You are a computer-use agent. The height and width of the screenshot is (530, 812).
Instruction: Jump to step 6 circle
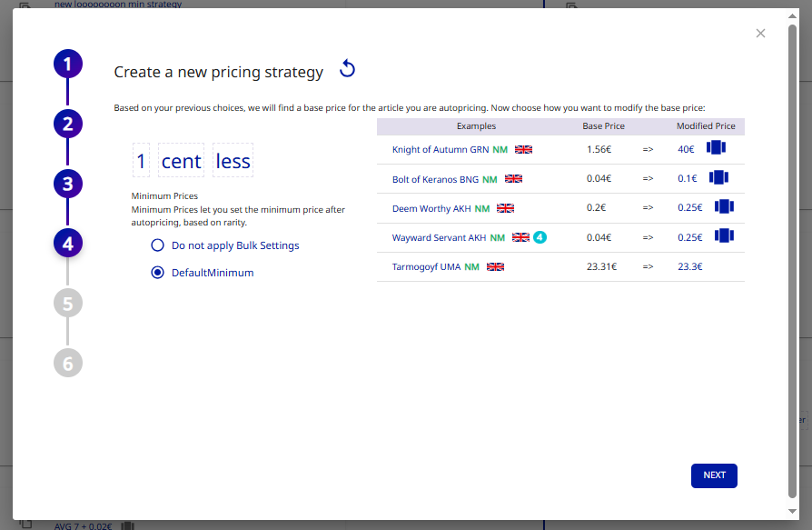[x=68, y=363]
